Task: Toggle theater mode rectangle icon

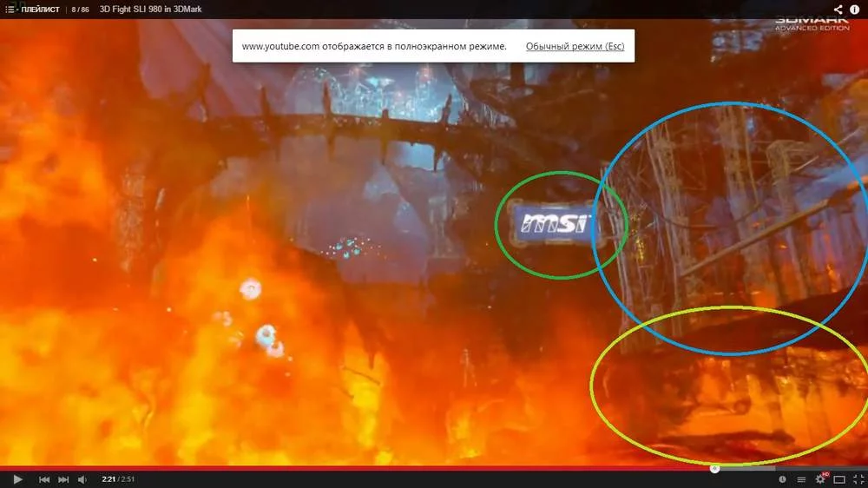Action: click(x=839, y=479)
